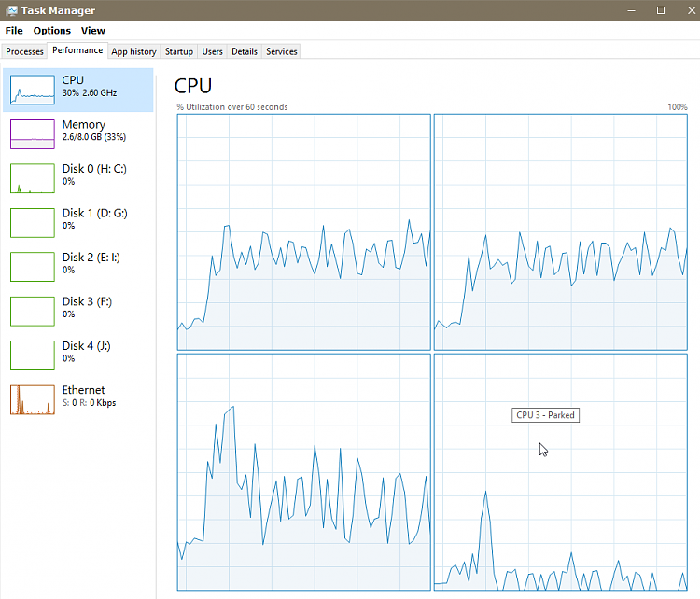
Task: Click the '% Utilization over 60 seconds' label
Action: click(232, 107)
